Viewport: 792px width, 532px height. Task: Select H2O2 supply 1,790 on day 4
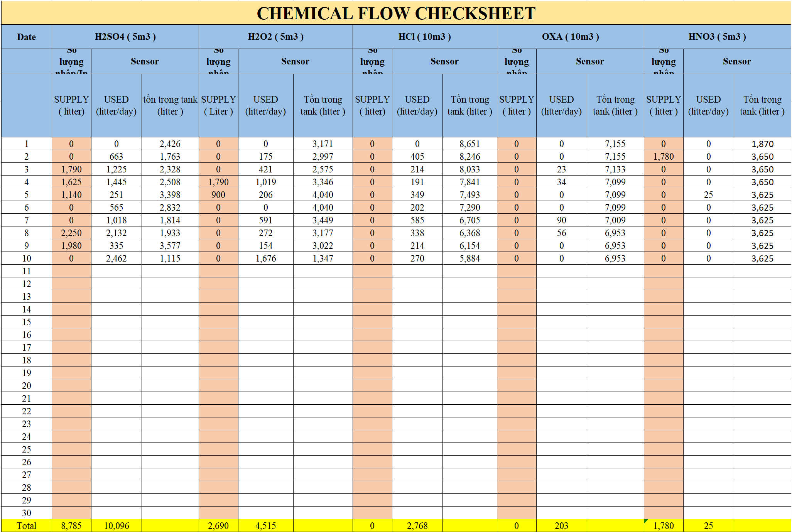[x=218, y=182]
